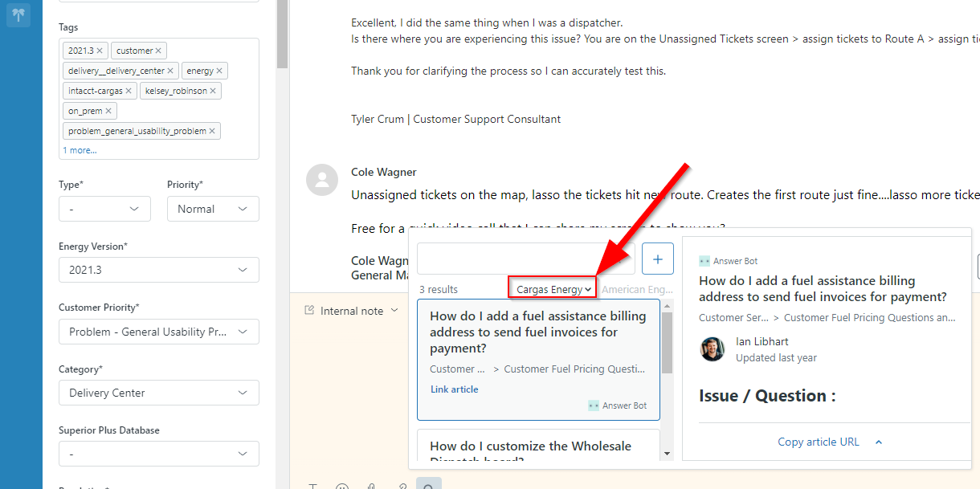Remove the intacct-cargas tag
The height and width of the screenshot is (489, 980).
coord(129,91)
